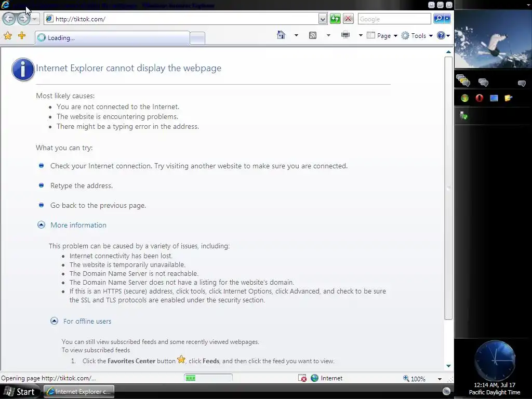Click the Internet security zone globe icon
Image resolution: width=532 pixels, height=399 pixels.
314,378
